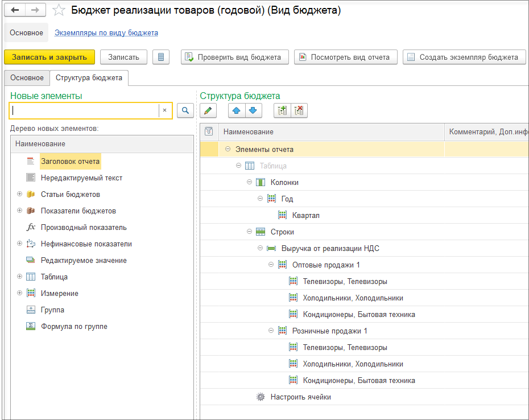
Task: Navigate back with the left arrow
Action: coord(15,10)
